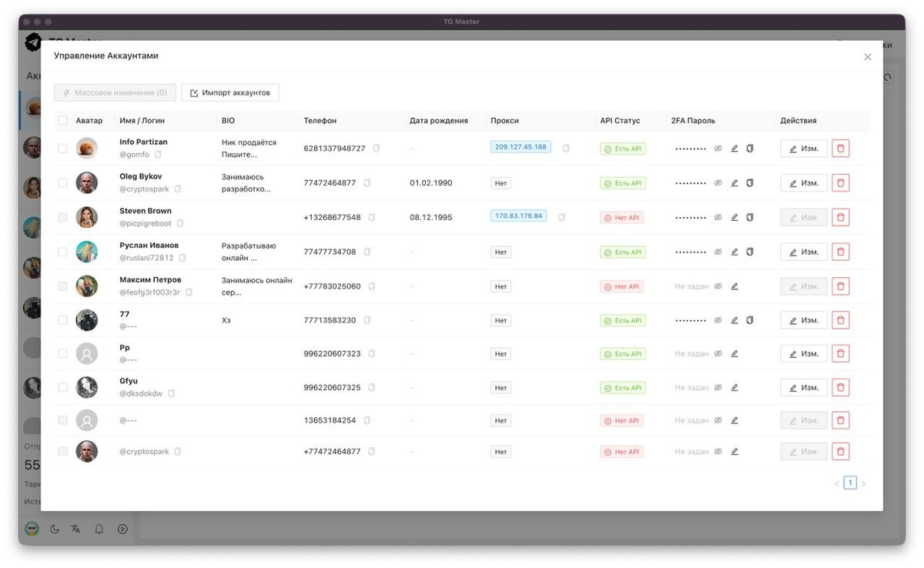
Task: Copy login @picpigreboot
Action: pyautogui.click(x=180, y=223)
